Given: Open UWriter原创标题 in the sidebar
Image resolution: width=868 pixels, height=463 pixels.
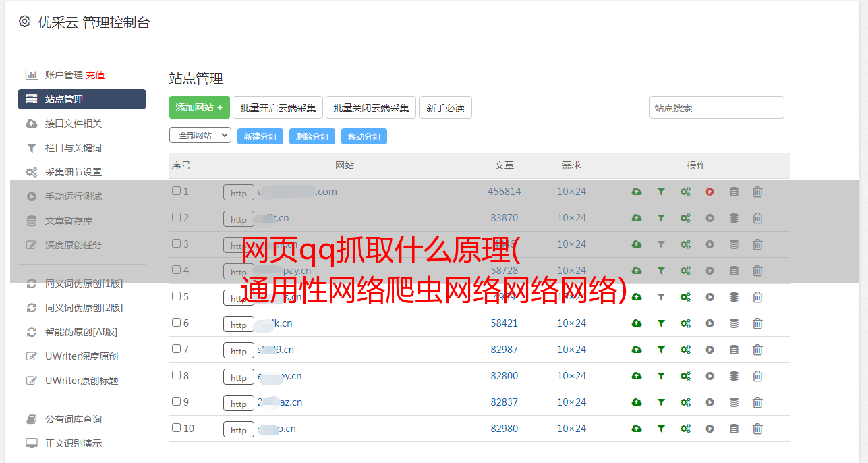Looking at the screenshot, I should tap(82, 381).
